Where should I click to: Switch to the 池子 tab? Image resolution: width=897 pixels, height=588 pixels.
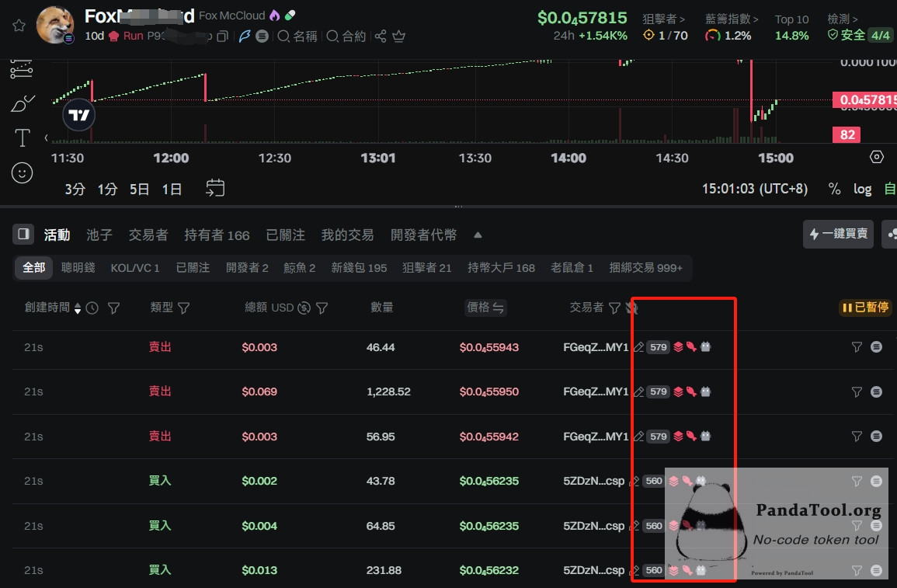click(101, 235)
